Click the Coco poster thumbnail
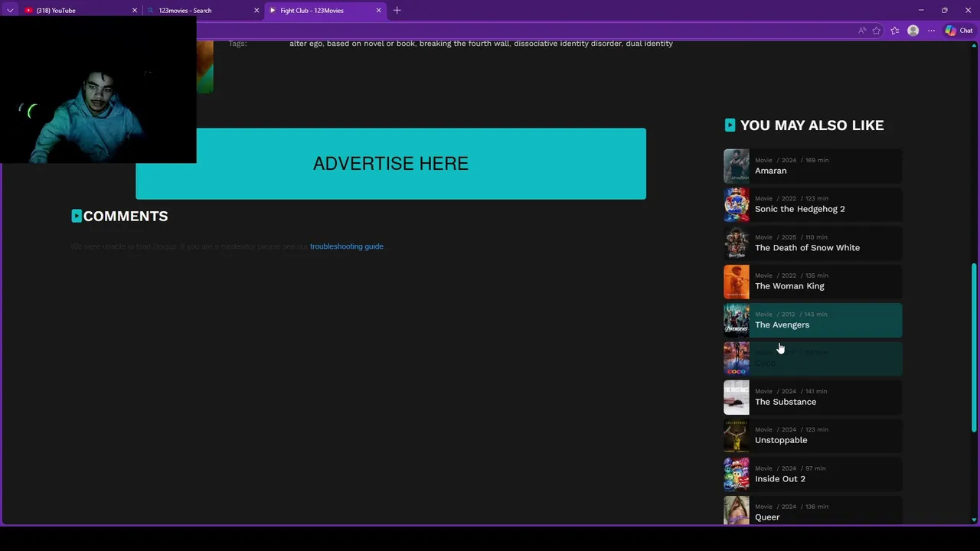The height and width of the screenshot is (551, 980). pyautogui.click(x=737, y=359)
